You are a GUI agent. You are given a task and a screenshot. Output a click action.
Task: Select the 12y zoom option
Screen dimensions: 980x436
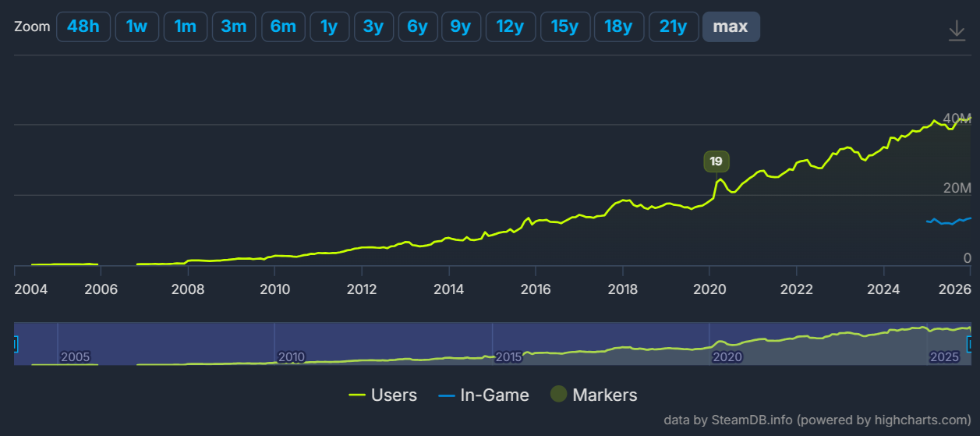pos(510,27)
